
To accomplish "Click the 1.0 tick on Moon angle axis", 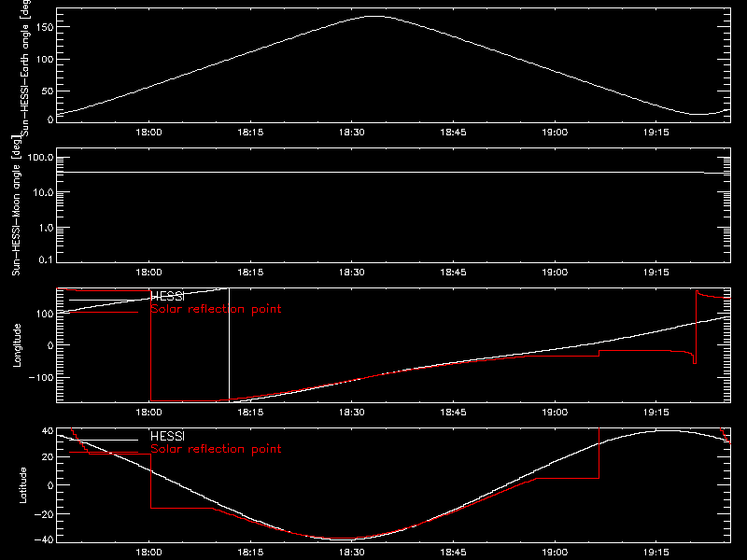I will coord(46,228).
